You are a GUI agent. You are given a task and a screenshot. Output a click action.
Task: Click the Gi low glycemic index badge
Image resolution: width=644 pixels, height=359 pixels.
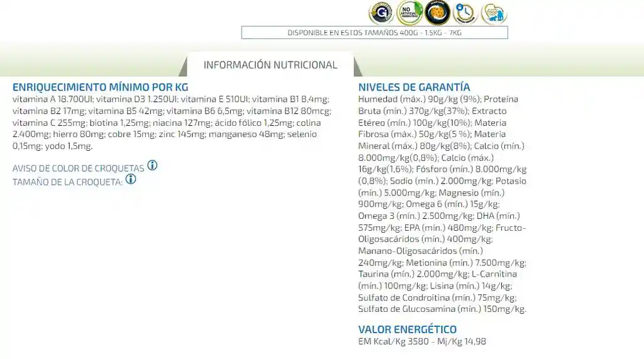pyautogui.click(x=381, y=13)
